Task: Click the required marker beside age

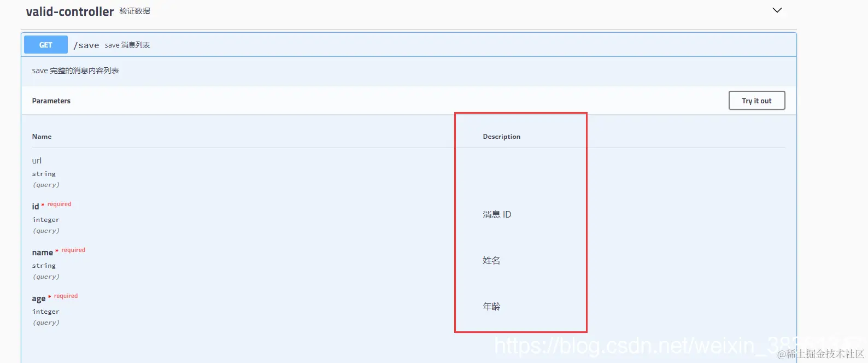Action: pyautogui.click(x=66, y=296)
